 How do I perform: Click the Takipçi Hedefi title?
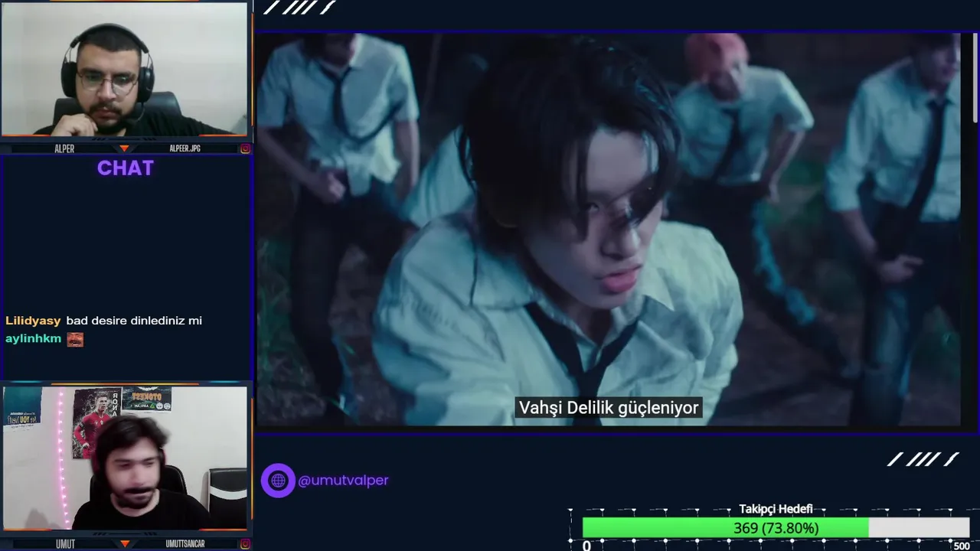point(776,509)
